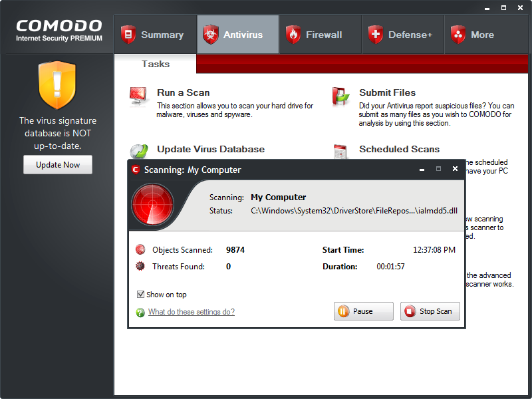
Task: Open the Defense+ tab
Action: point(402,35)
